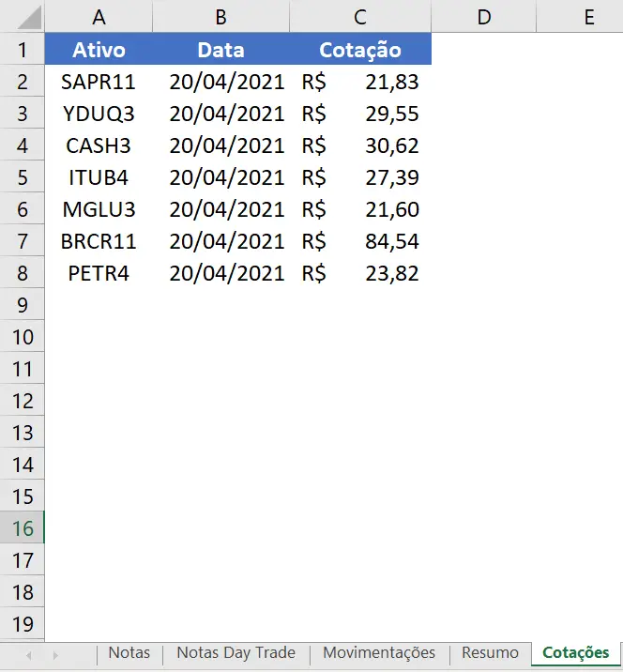Select the date cell in CASH3 row
This screenshot has width=623, height=672.
click(x=220, y=145)
